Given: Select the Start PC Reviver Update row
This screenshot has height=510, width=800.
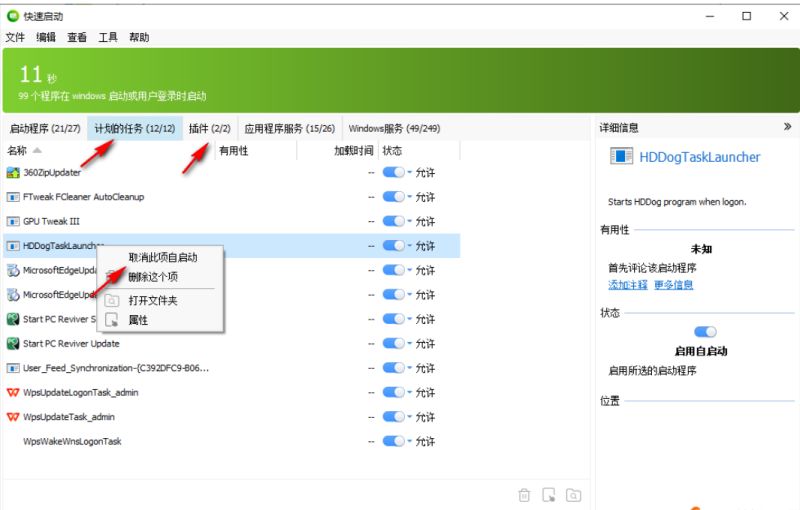Looking at the screenshot, I should pyautogui.click(x=232, y=343).
